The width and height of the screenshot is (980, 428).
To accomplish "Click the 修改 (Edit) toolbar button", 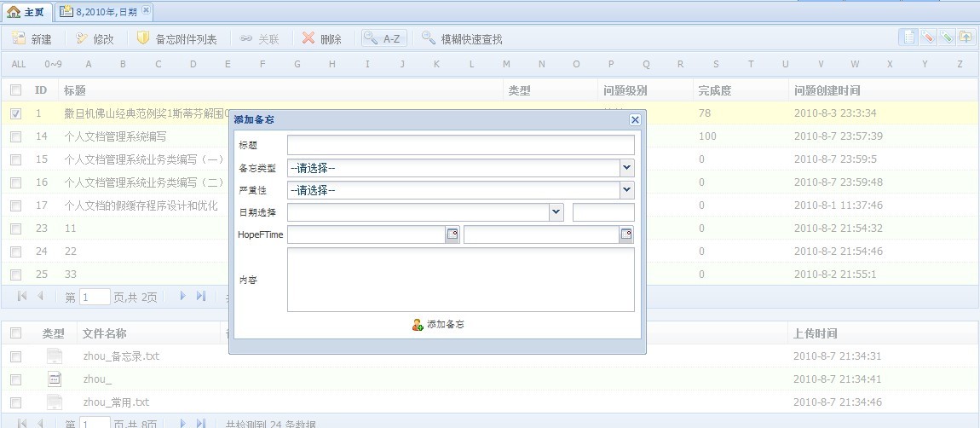I will coord(95,39).
